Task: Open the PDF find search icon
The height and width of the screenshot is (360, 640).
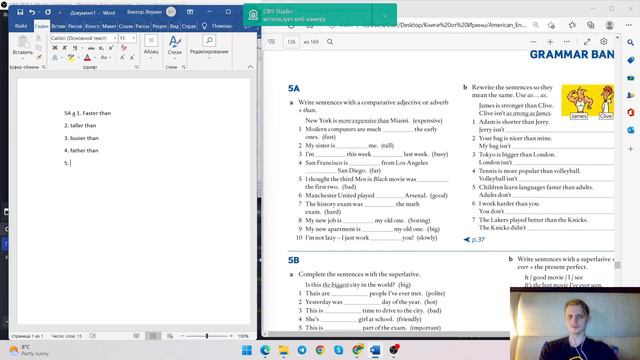Action: pos(330,42)
